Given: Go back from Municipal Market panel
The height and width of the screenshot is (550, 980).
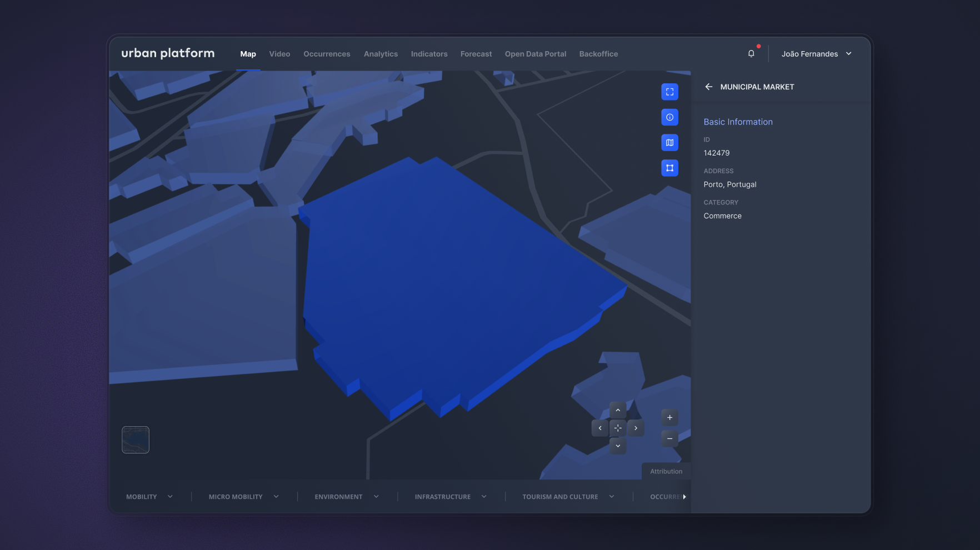Looking at the screenshot, I should click(708, 87).
